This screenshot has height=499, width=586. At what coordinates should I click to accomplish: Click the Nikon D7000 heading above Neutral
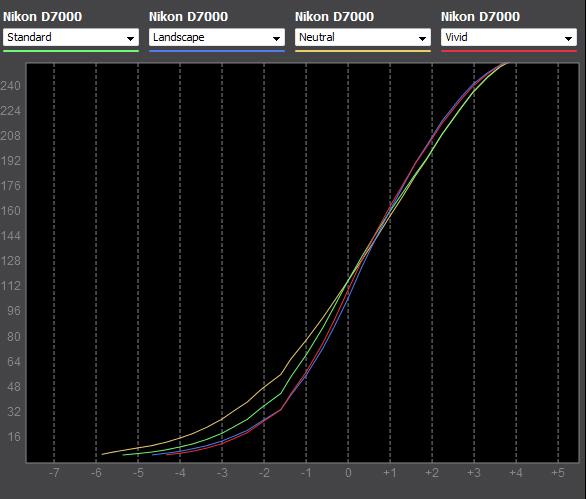(334, 16)
